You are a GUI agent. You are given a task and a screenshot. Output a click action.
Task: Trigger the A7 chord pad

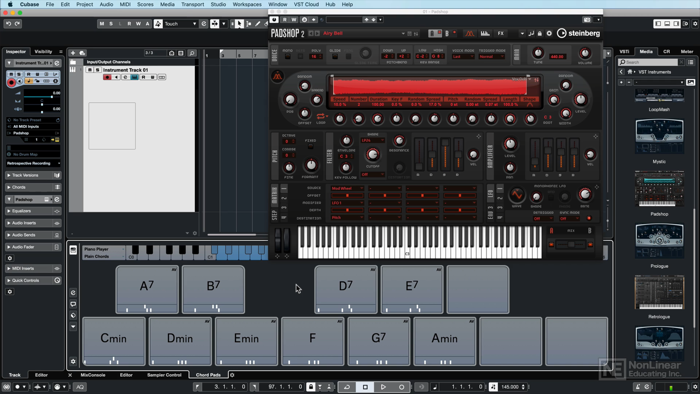coord(147,290)
